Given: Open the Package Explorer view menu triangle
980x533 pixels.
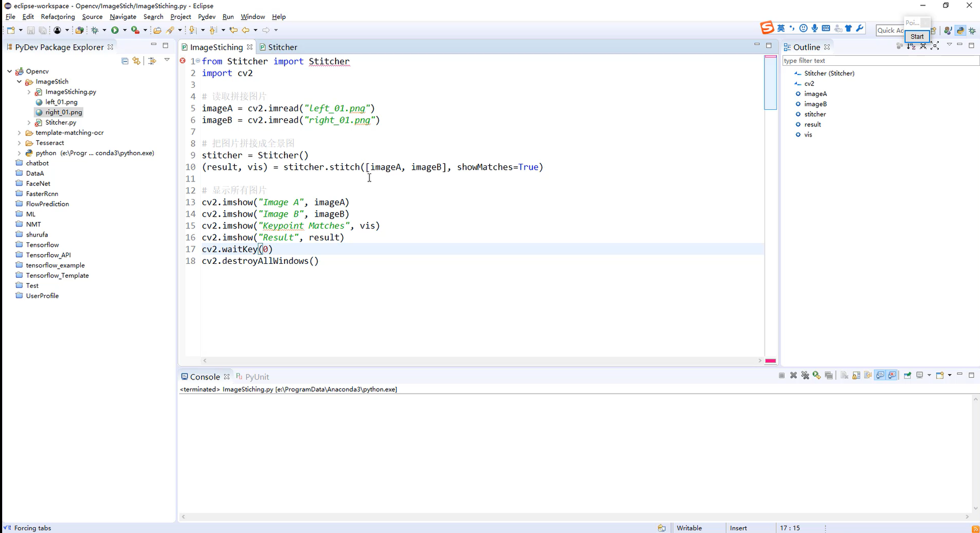Looking at the screenshot, I should pos(167,60).
